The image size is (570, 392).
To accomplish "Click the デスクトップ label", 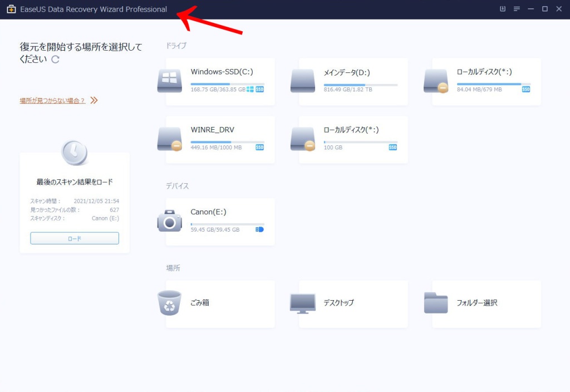I will [338, 302].
